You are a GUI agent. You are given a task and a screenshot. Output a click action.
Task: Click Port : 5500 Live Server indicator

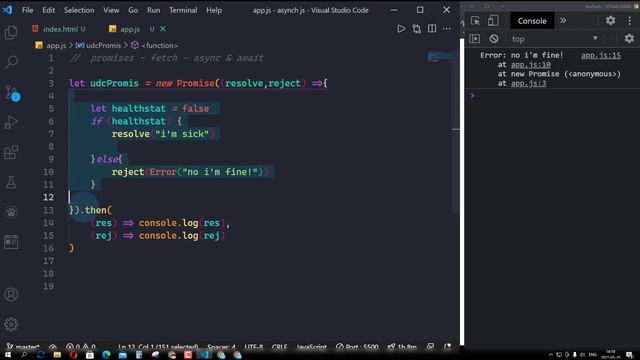(357, 347)
